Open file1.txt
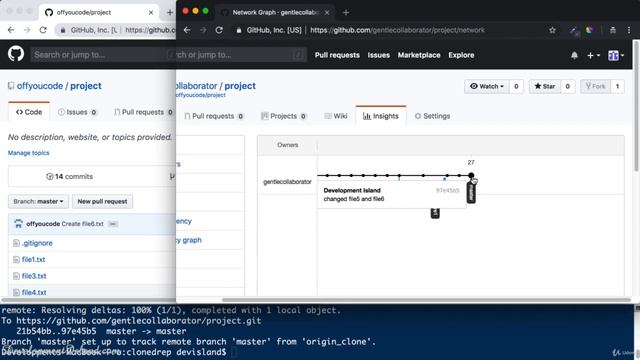640x360 pixels. (33, 259)
